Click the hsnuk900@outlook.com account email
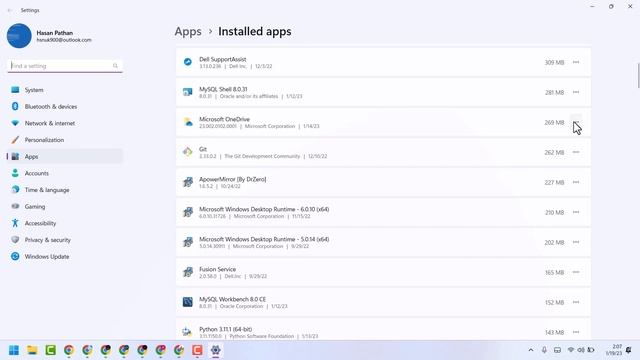The height and width of the screenshot is (360, 640). point(64,40)
